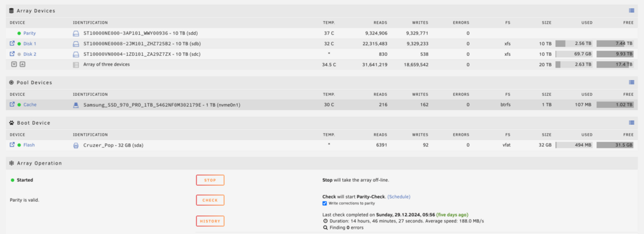This screenshot has height=234, width=644.
Task: Open the Parity device link
Action: (30, 33)
